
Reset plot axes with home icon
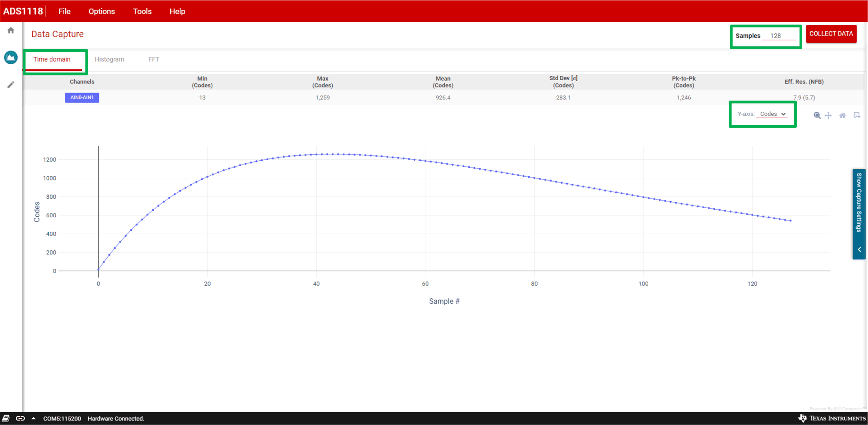pos(842,115)
